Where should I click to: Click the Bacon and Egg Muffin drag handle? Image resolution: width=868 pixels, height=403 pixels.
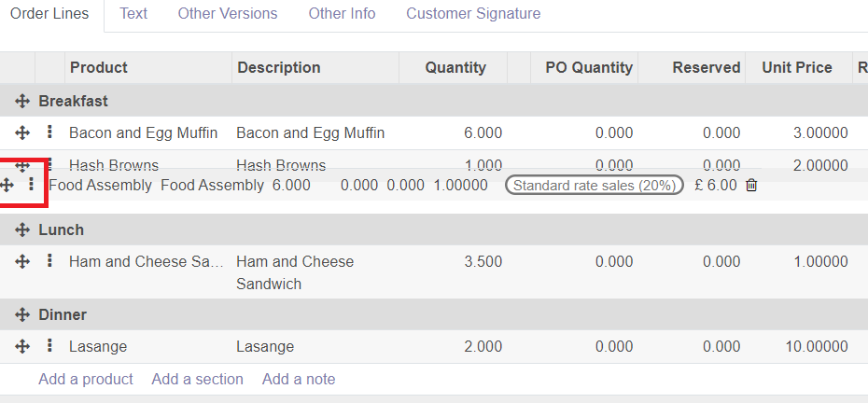tap(22, 132)
